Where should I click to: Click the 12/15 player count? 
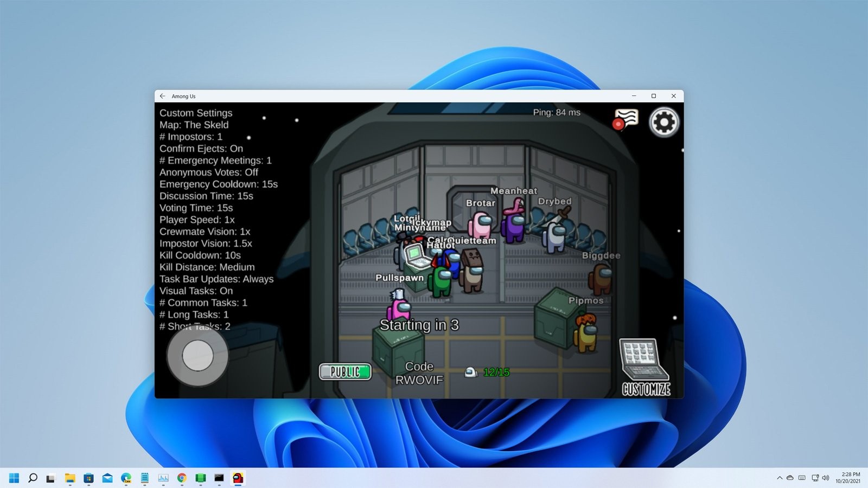click(496, 373)
